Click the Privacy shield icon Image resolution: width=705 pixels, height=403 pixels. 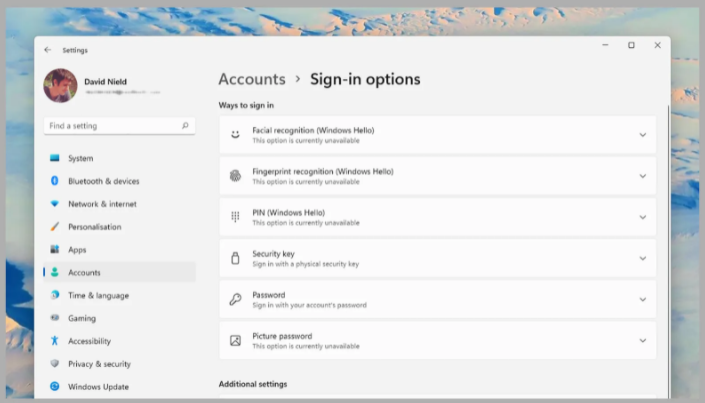tap(54, 363)
